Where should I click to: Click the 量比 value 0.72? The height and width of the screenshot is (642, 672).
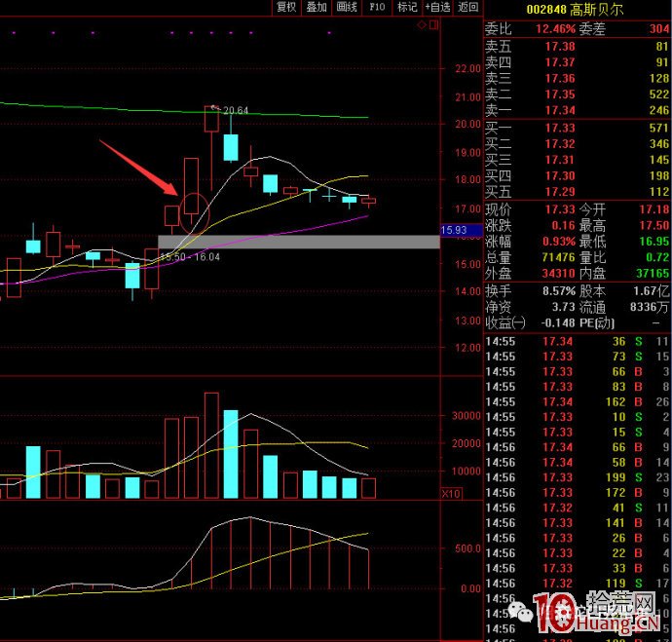[x=657, y=257]
